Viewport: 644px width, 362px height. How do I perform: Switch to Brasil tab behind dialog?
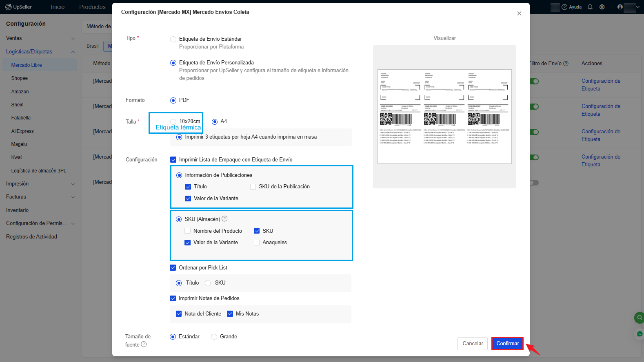[x=93, y=46]
